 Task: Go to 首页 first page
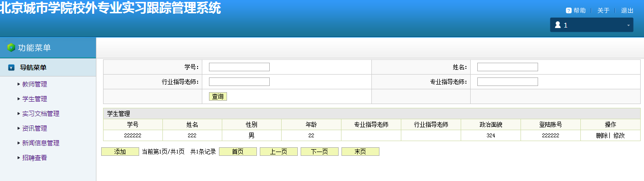click(x=238, y=152)
